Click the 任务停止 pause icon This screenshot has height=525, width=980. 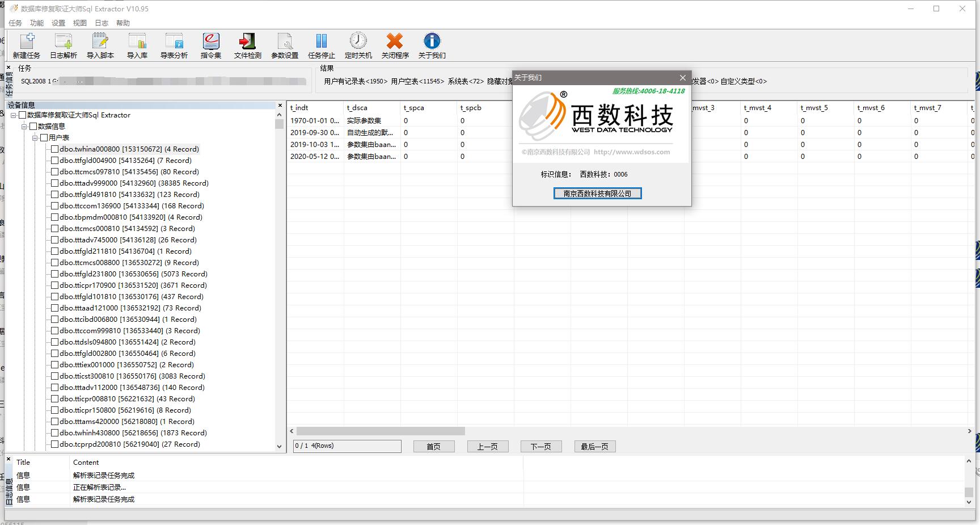tap(322, 45)
